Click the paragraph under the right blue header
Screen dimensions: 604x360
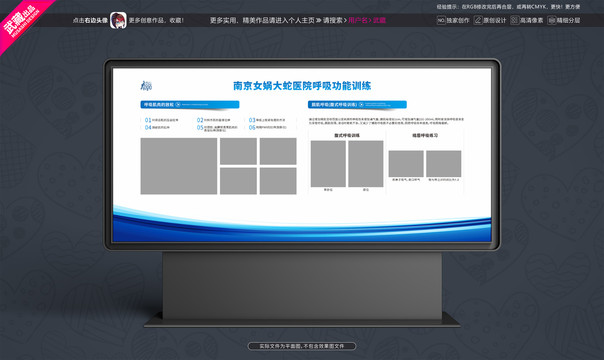point(386,121)
